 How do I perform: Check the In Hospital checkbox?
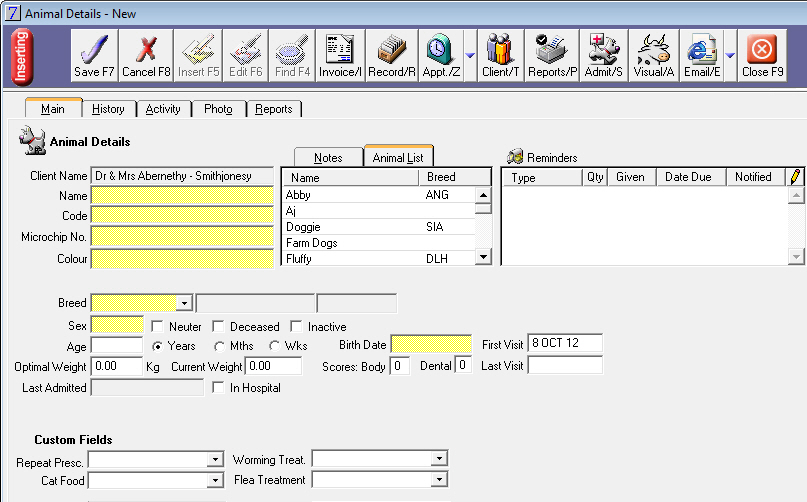coord(218,387)
